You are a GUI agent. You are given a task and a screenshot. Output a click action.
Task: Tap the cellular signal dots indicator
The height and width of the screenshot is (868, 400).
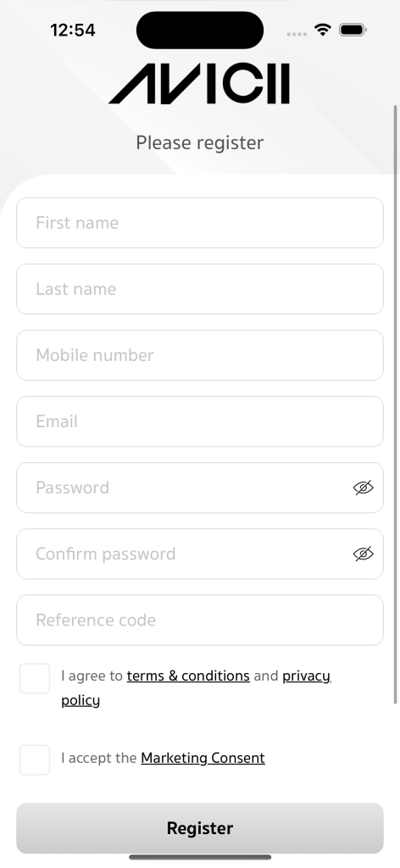coord(297,34)
